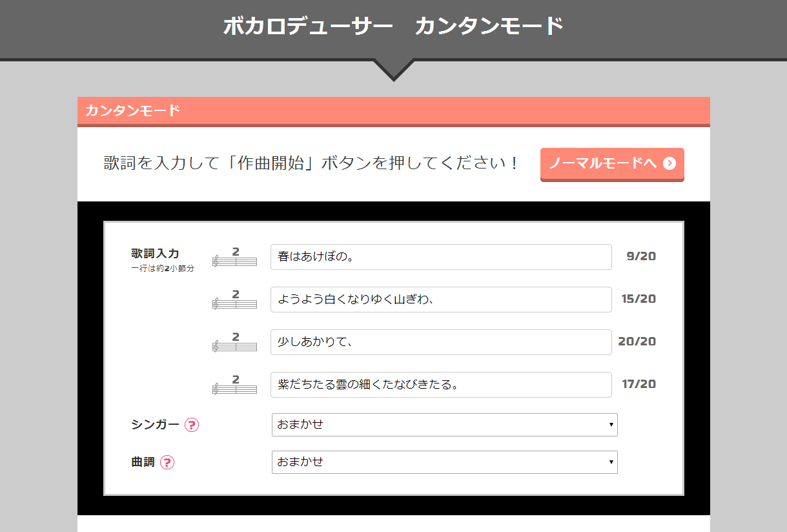The height and width of the screenshot is (532, 787).
Task: Click the staff icon beside 少しあかりて、
Action: pos(235,342)
